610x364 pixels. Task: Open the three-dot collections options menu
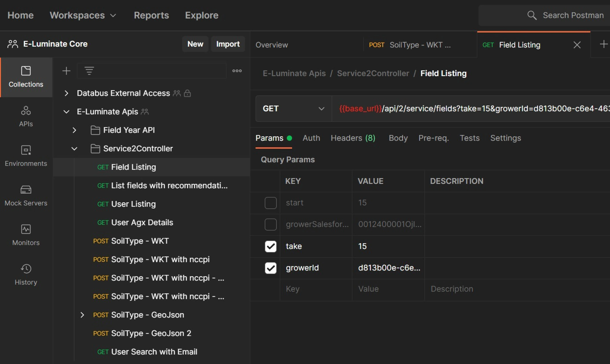(237, 71)
